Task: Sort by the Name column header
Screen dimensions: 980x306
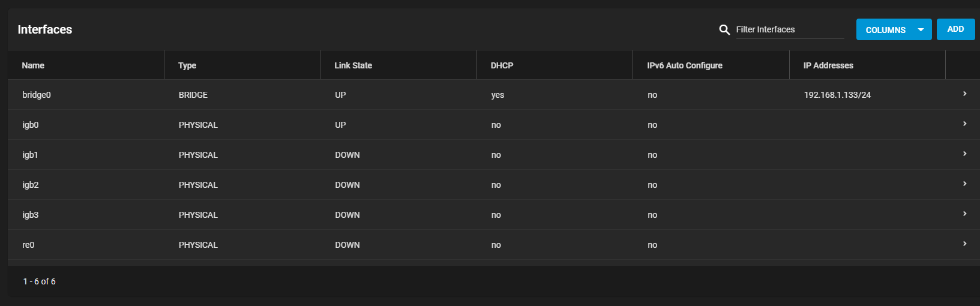Action: coord(33,65)
